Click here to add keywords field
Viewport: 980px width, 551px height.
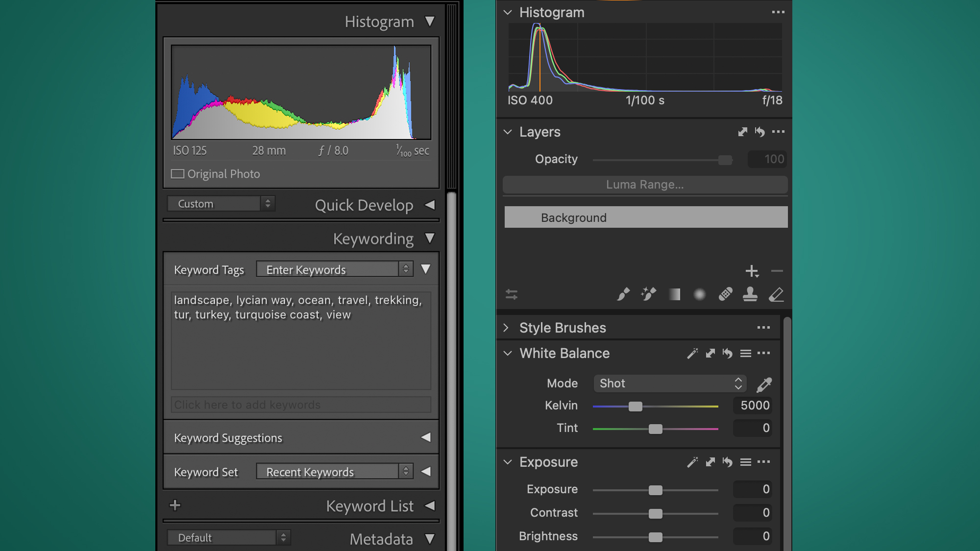click(301, 405)
